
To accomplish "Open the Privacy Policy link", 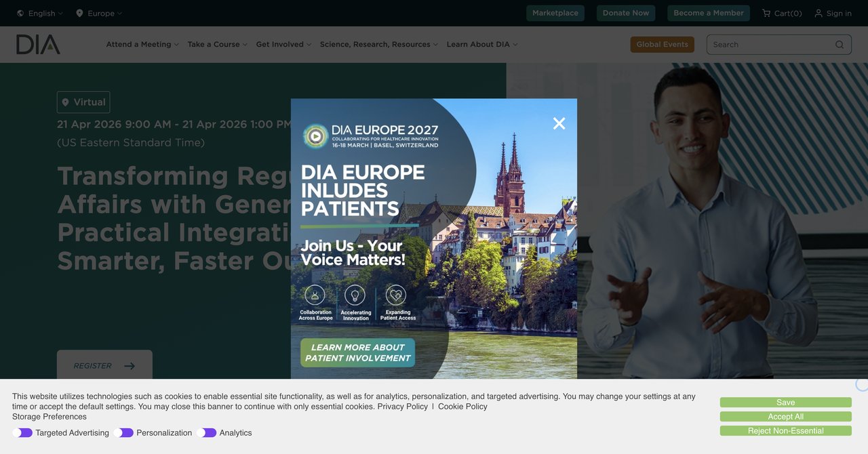I will tap(403, 407).
